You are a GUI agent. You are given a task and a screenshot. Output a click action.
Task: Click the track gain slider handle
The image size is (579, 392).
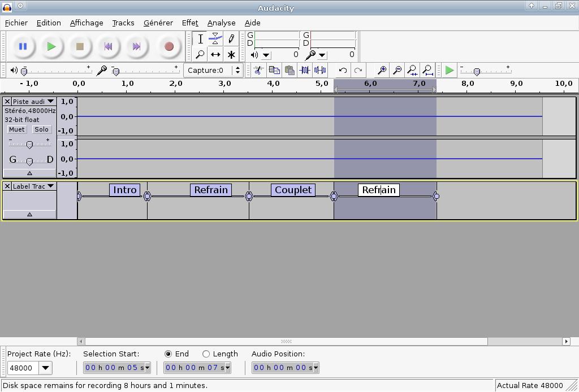(x=29, y=145)
